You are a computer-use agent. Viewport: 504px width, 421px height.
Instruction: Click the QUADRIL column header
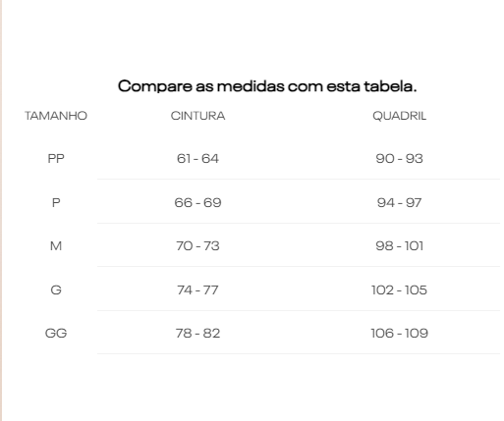(x=399, y=116)
